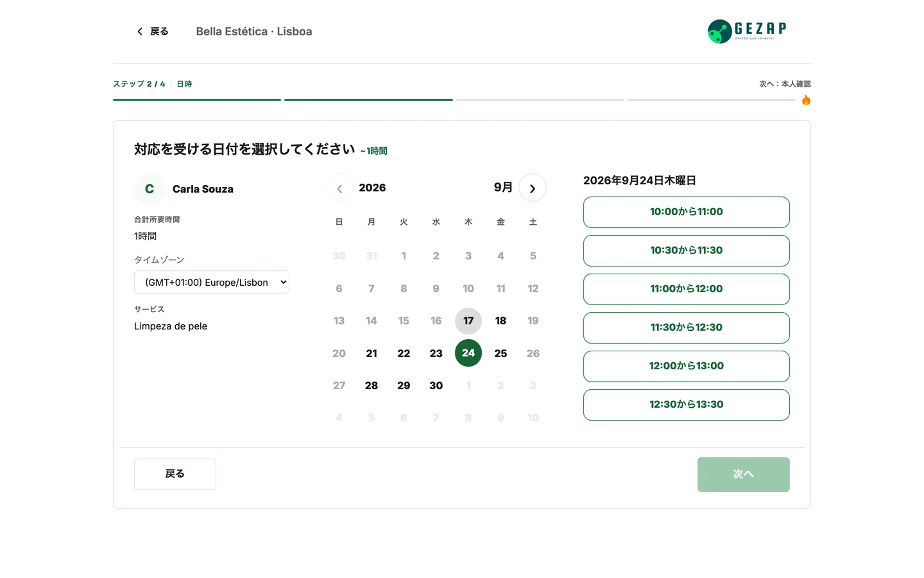Click the ステップ 2 / 4 step indicator
Viewport: 924px width, 578px height.
point(139,84)
